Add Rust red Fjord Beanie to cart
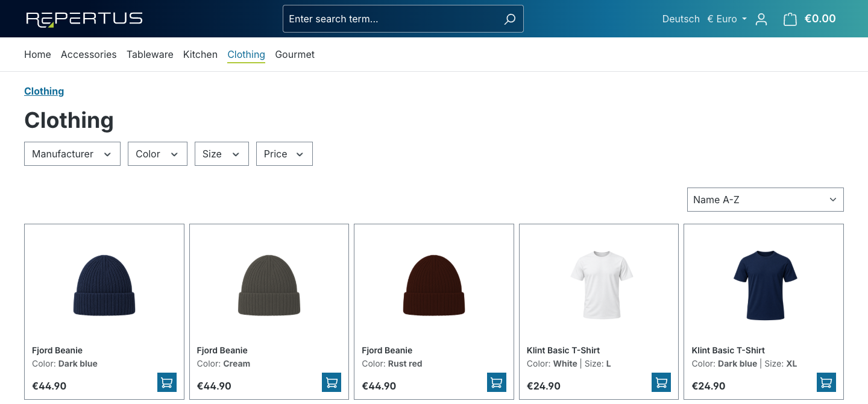 pos(497,382)
